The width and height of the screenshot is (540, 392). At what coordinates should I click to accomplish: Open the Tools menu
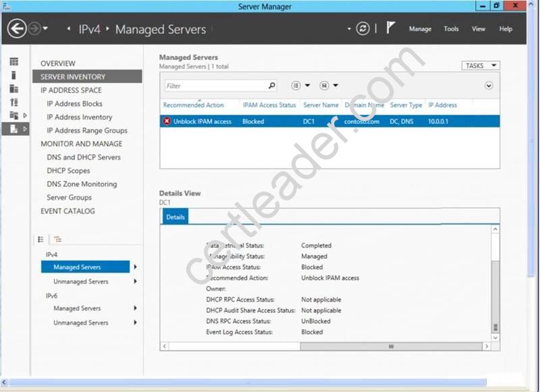(451, 29)
